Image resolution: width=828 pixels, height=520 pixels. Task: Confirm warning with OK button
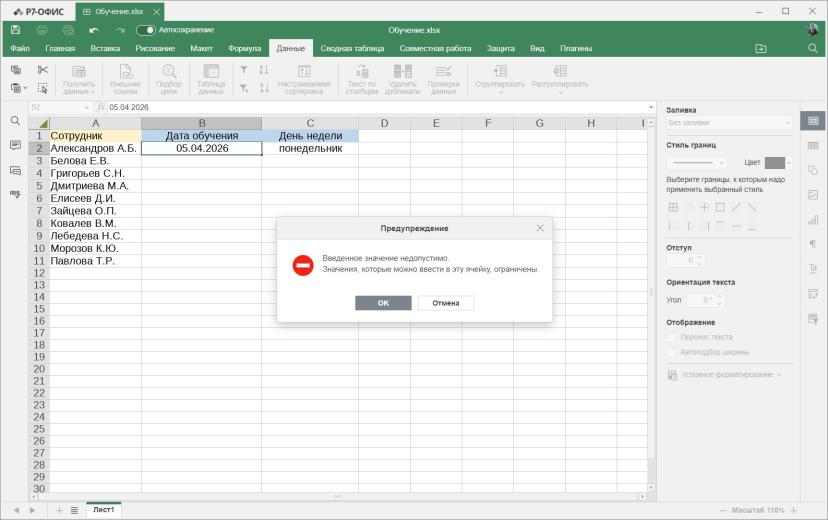point(383,303)
